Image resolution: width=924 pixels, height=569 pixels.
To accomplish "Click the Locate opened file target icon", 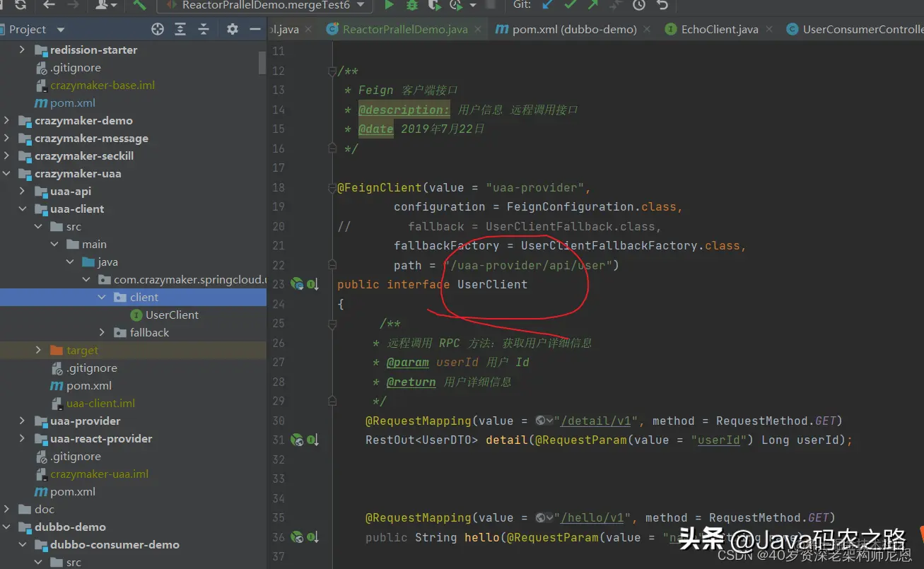I will click(158, 29).
